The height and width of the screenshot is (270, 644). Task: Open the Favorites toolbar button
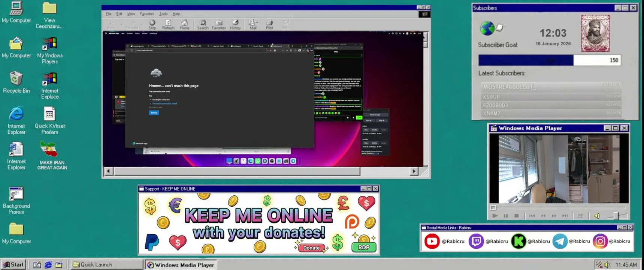coord(219,25)
